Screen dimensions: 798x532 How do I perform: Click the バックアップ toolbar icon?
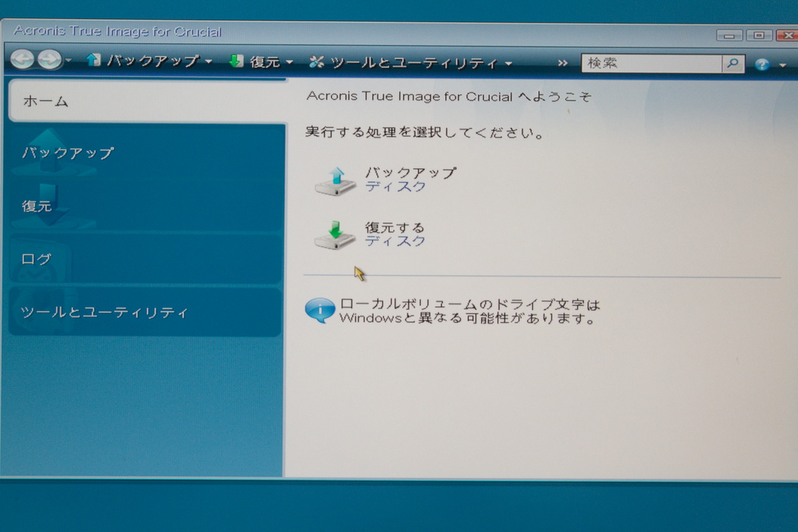[x=94, y=60]
